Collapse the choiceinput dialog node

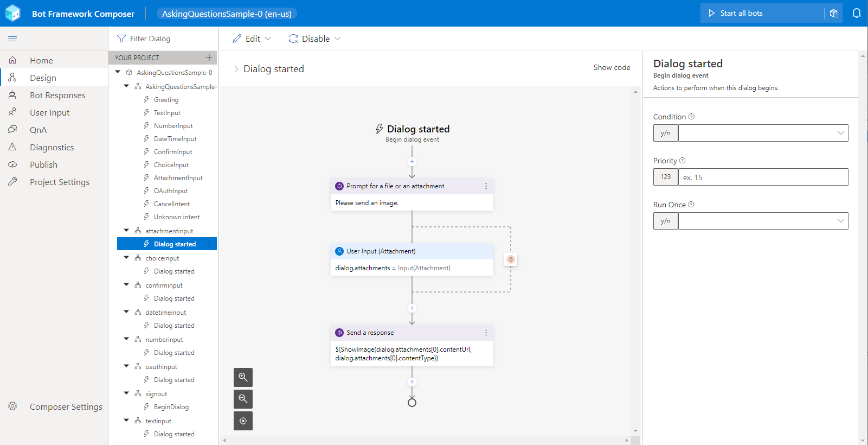[126, 258]
